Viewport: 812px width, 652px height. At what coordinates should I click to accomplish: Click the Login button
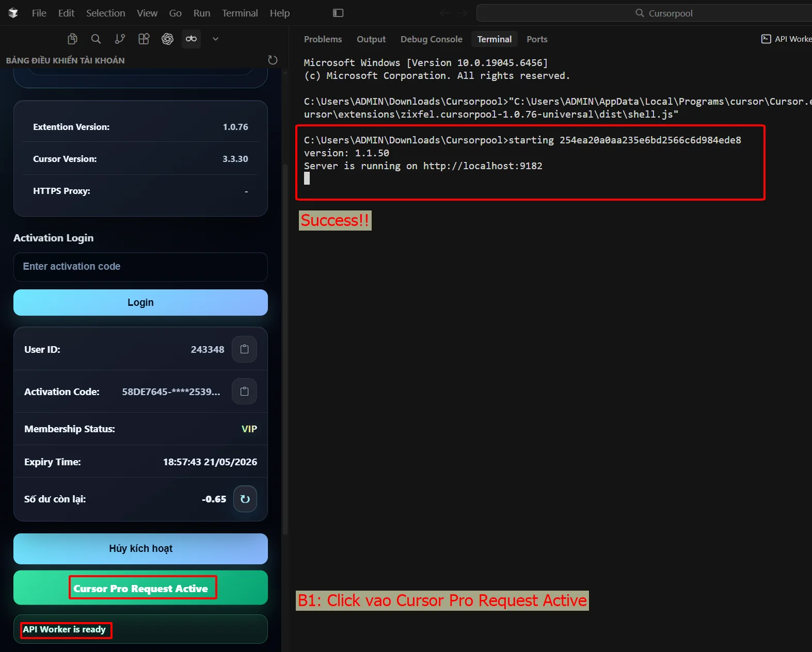tap(140, 302)
